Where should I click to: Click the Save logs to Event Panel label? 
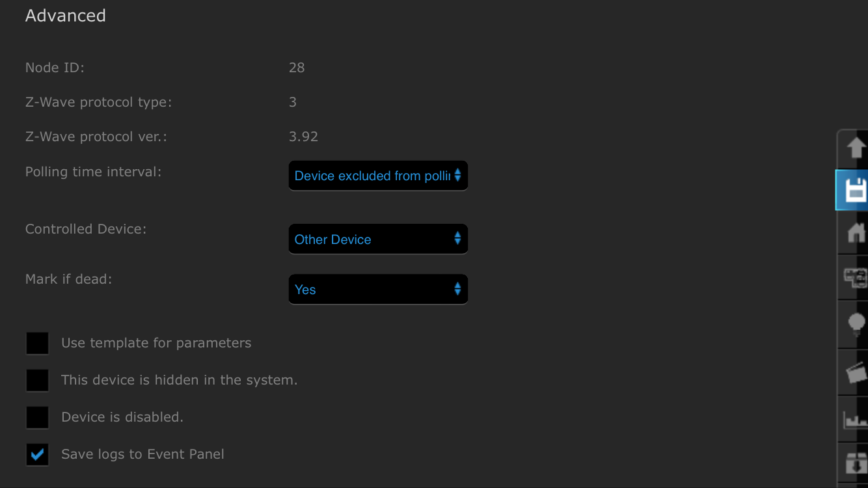(x=142, y=454)
